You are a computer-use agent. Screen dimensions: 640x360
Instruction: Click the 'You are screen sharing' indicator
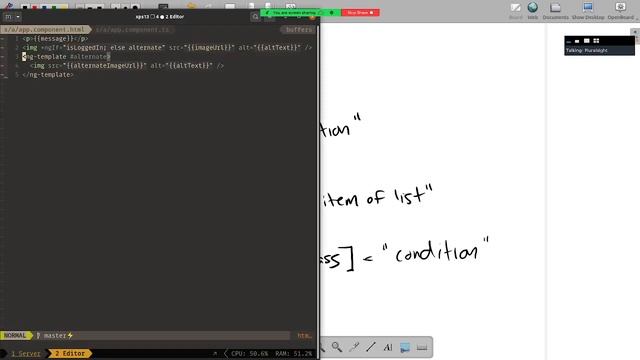click(x=294, y=13)
